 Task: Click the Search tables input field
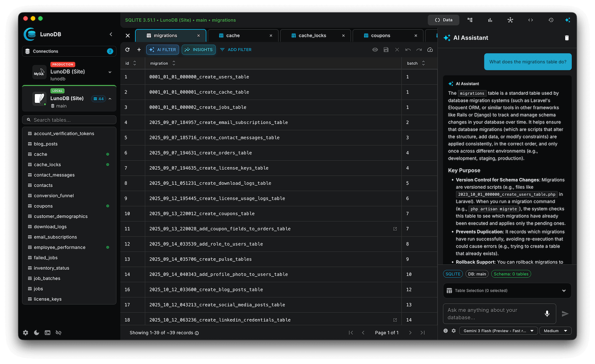pos(69,120)
